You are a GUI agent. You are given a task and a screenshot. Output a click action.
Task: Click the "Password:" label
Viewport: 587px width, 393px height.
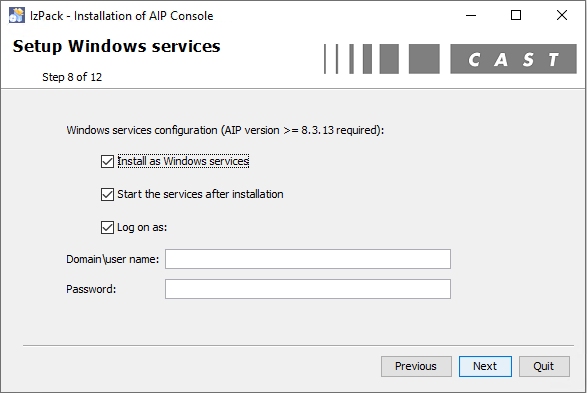(91, 289)
